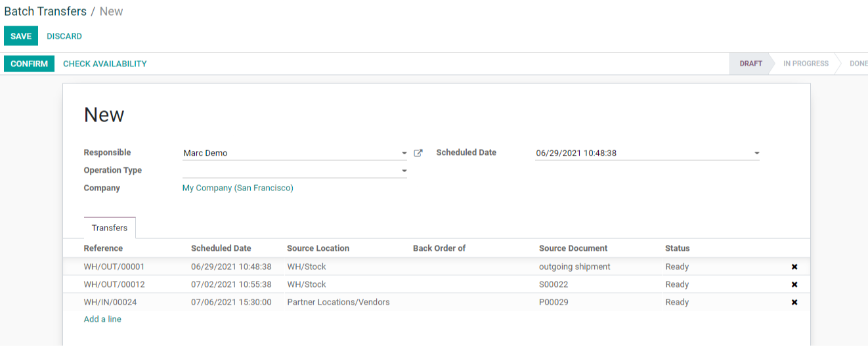The width and height of the screenshot is (868, 346).
Task: Discard the current changes
Action: pyautogui.click(x=64, y=36)
